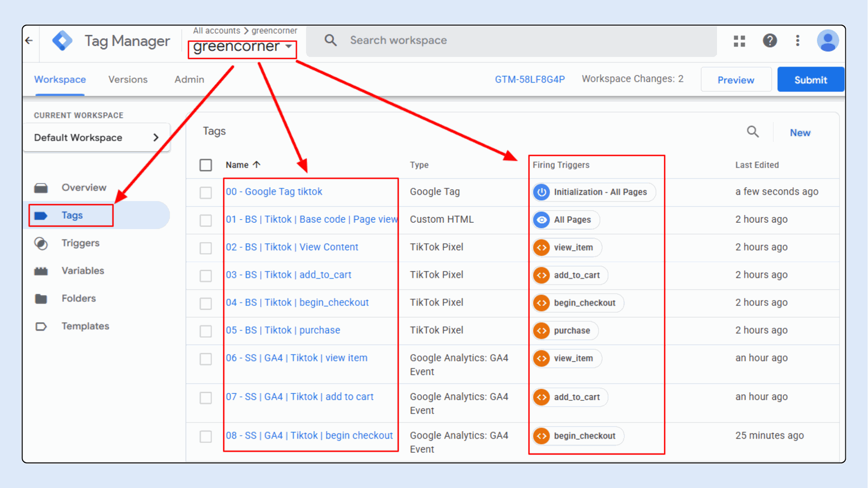Click the search icon in Tags panel
This screenshot has width=868, height=488.
click(x=753, y=132)
